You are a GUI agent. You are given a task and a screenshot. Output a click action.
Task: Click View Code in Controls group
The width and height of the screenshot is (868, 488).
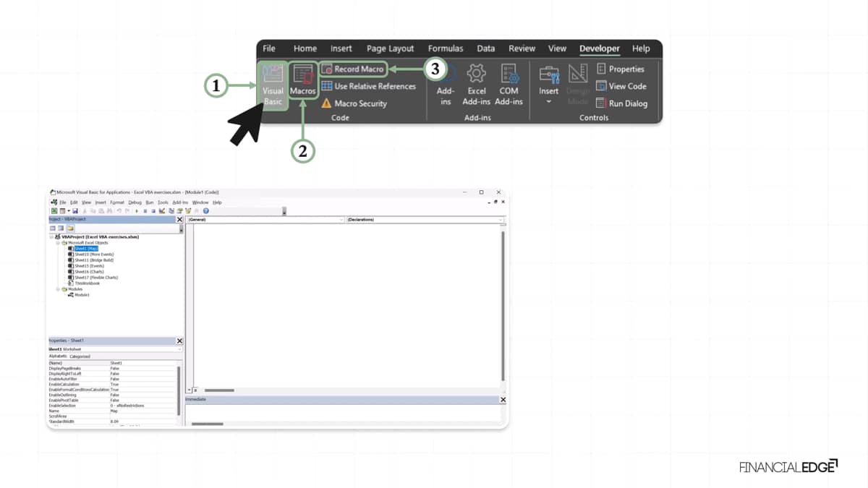click(621, 86)
